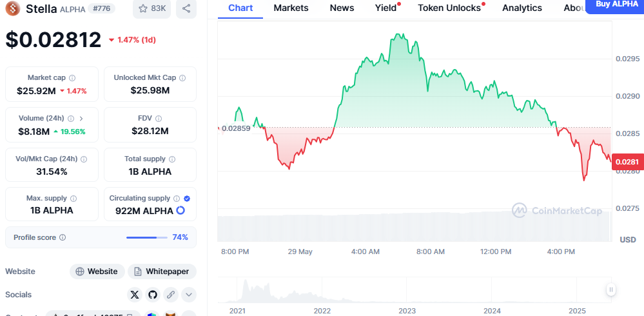
Task: Add Stella to watchlist via star button
Action: tap(152, 8)
